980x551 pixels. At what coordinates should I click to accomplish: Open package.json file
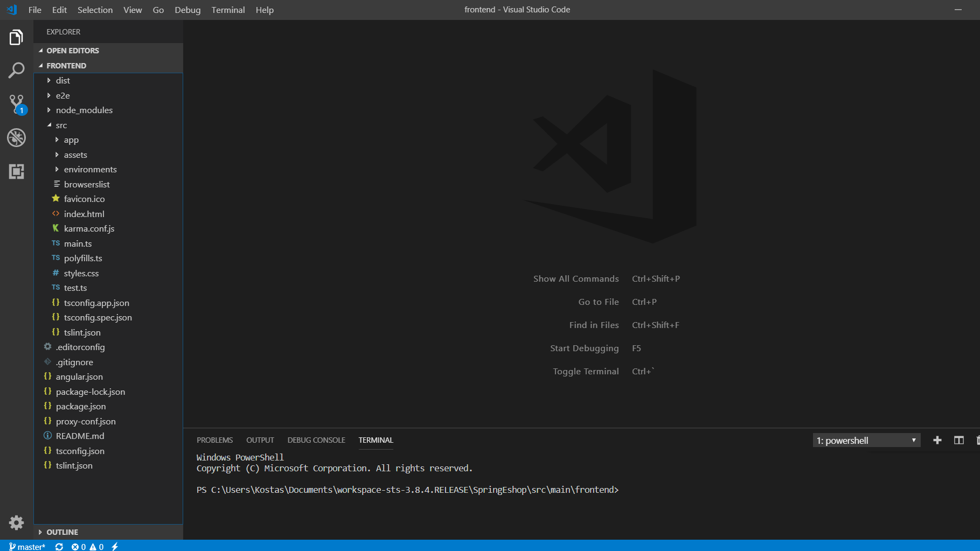point(108,406)
